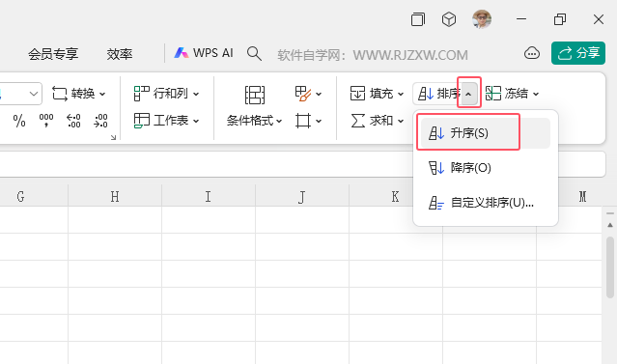Apply thousands separator style
Screen dimensions: 617x364
[x=46, y=121]
